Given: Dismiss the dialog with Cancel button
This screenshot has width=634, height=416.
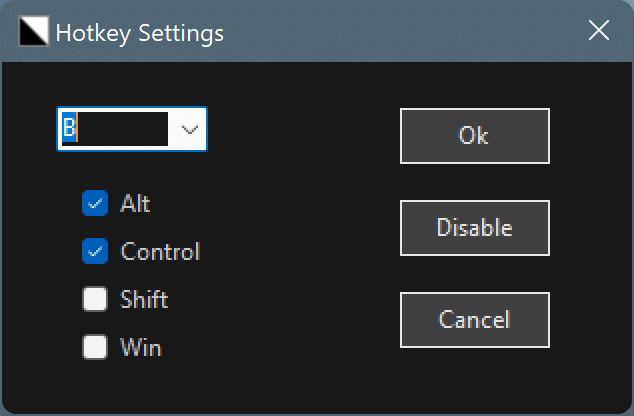Looking at the screenshot, I should [x=474, y=319].
